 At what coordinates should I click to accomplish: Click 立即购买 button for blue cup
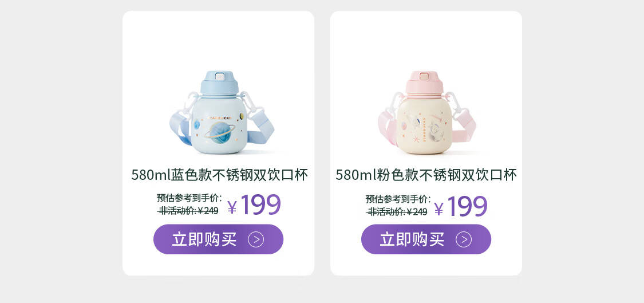click(218, 239)
